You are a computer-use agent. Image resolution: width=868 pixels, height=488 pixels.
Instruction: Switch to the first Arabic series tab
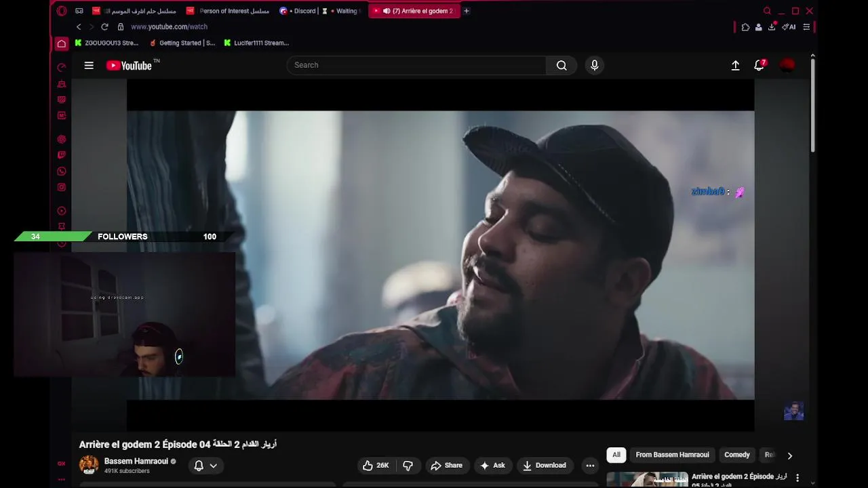point(134,11)
